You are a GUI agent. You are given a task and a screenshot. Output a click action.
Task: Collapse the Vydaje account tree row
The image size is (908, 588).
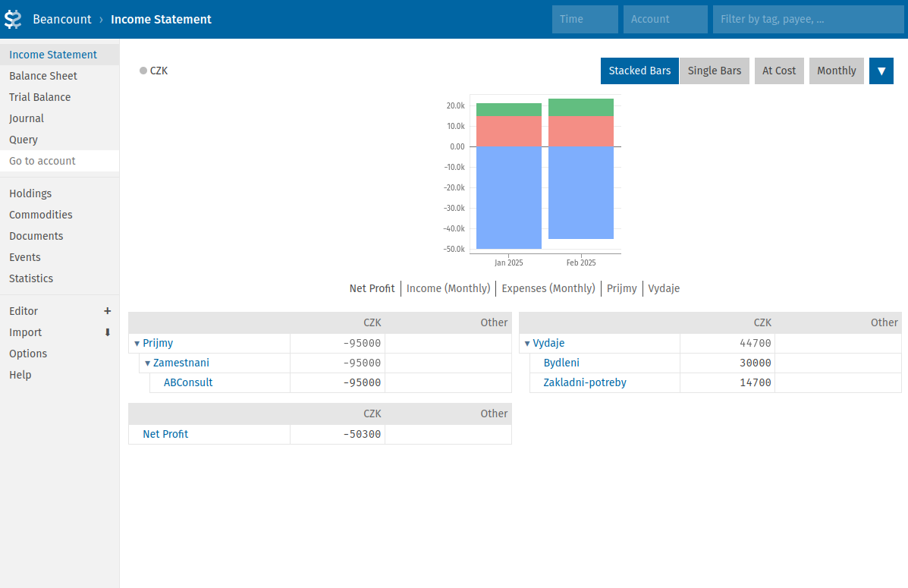527,344
